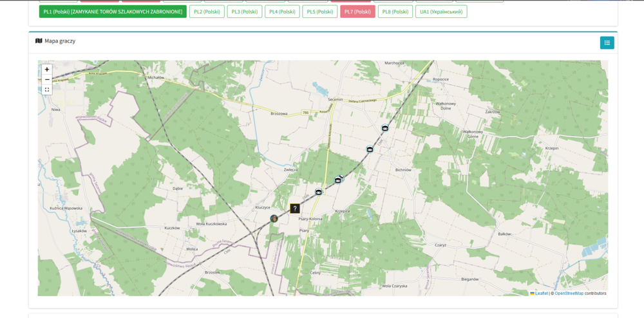Choose the UA1 (Український) server
Viewport: 644px width, 318px height.
click(442, 12)
